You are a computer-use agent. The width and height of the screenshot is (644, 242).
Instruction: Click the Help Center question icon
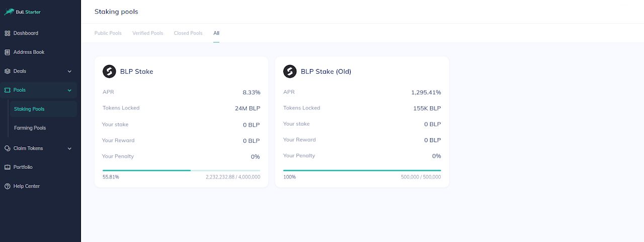8,186
